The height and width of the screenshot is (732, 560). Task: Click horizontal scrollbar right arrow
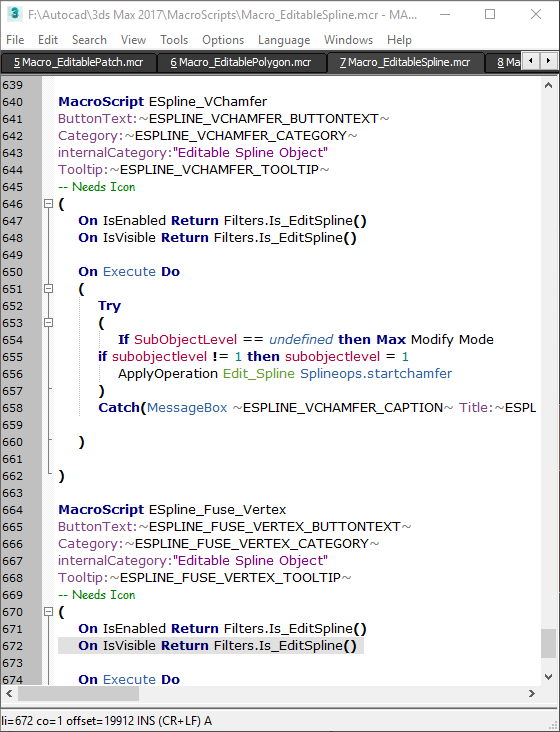(x=532, y=693)
